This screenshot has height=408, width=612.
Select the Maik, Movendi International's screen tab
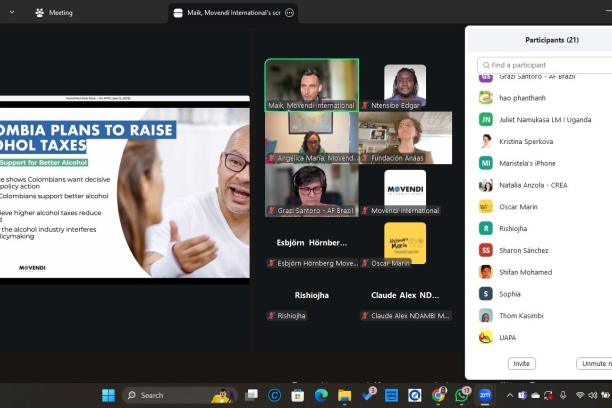[x=225, y=13]
